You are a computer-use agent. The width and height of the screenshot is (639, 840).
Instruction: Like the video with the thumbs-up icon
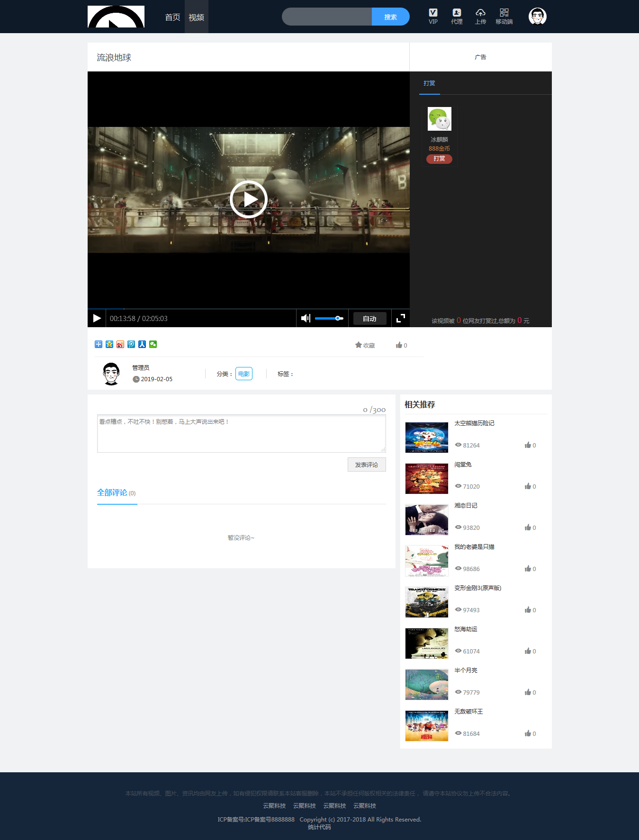(399, 345)
